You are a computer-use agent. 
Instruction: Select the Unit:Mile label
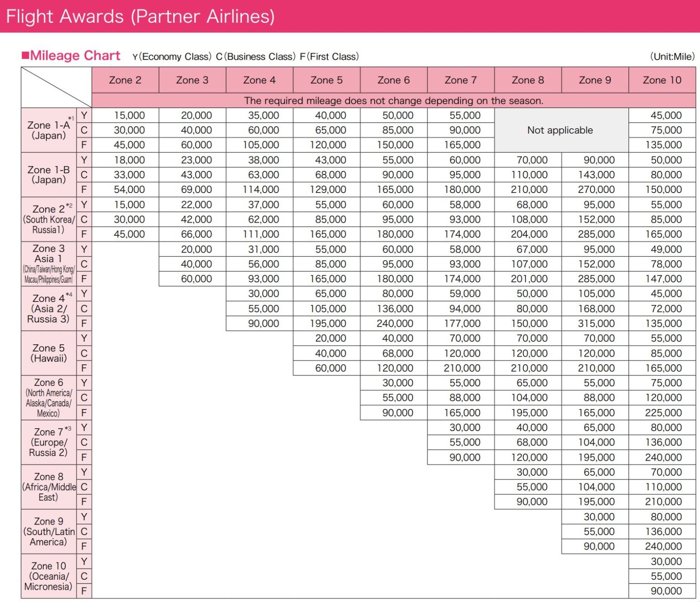(x=672, y=57)
